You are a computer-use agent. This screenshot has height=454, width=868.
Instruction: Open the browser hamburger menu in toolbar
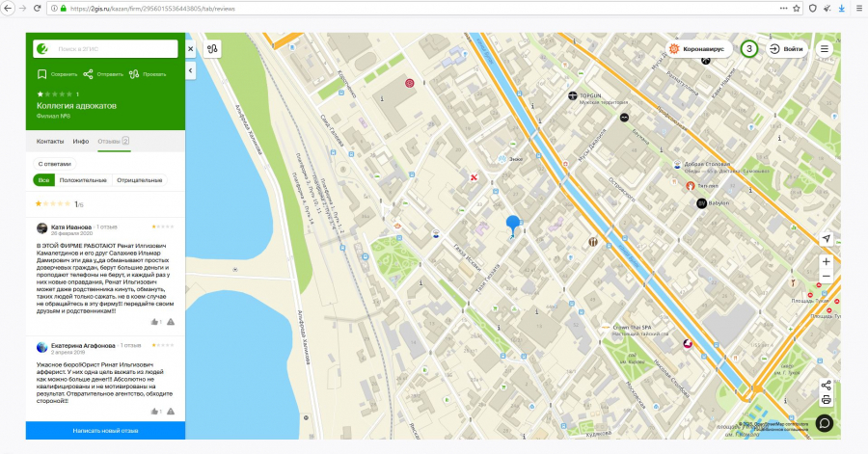point(859,9)
